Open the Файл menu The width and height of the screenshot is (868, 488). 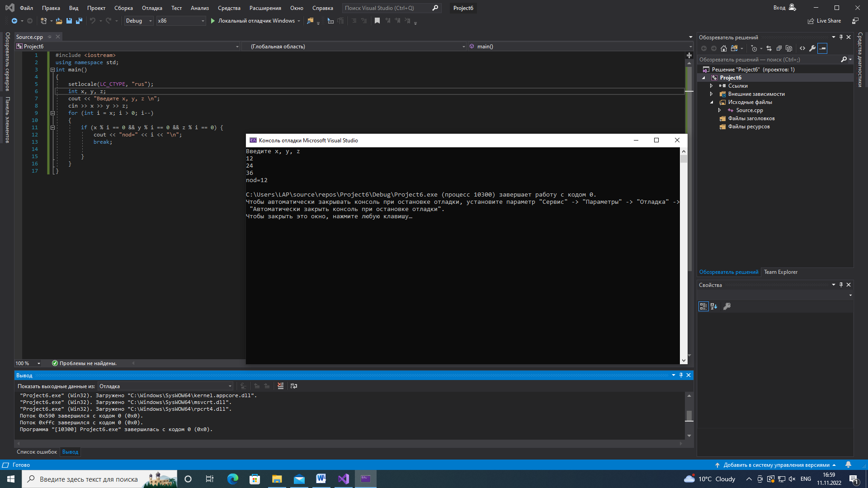coord(26,8)
